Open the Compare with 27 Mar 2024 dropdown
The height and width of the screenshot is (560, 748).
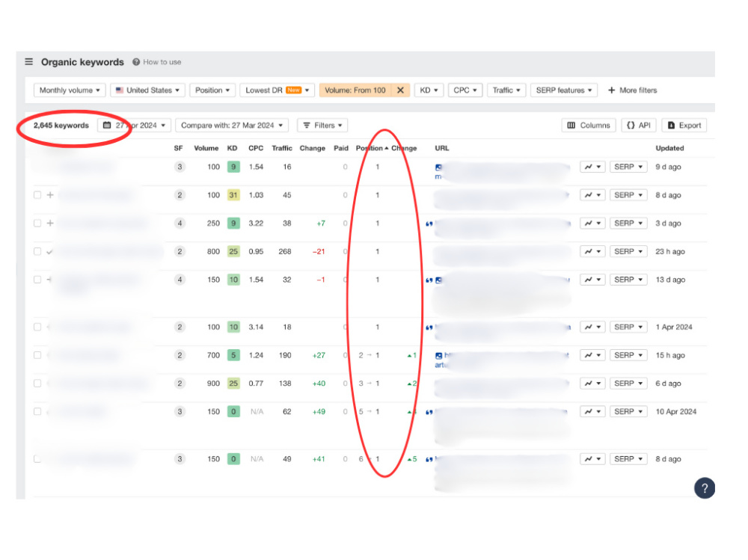(x=232, y=126)
